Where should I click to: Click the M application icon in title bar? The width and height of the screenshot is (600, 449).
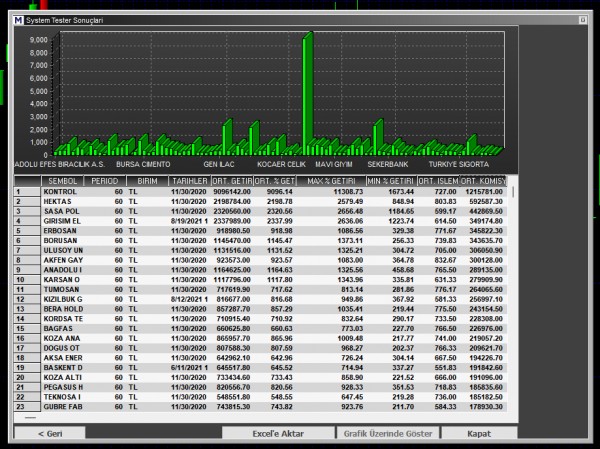[18, 20]
